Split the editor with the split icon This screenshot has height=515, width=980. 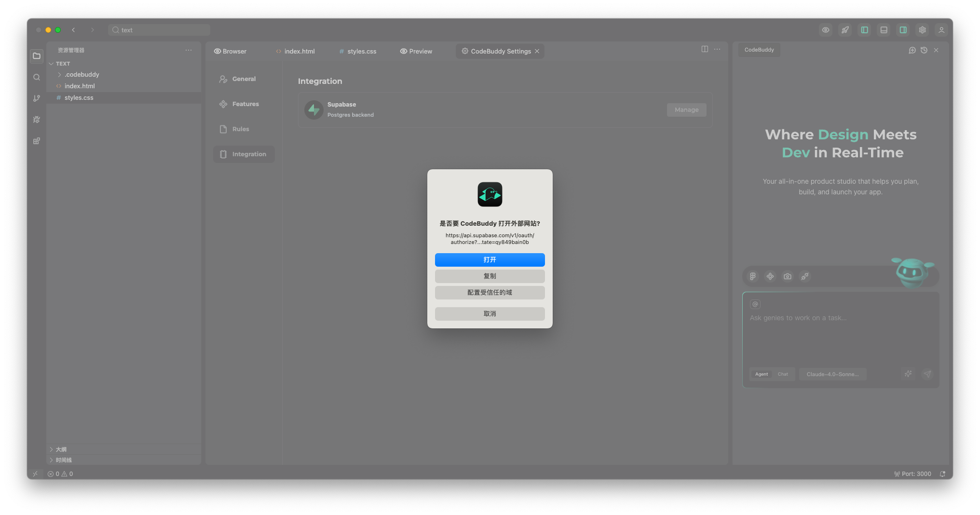[705, 49]
